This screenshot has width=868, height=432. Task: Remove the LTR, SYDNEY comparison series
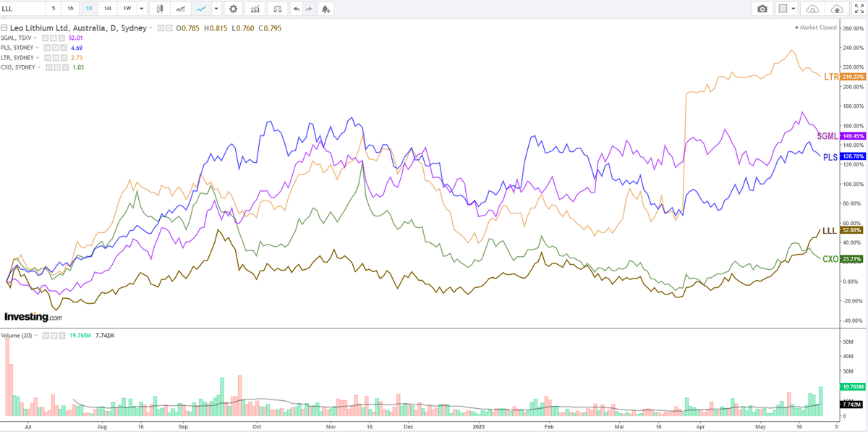click(x=64, y=58)
